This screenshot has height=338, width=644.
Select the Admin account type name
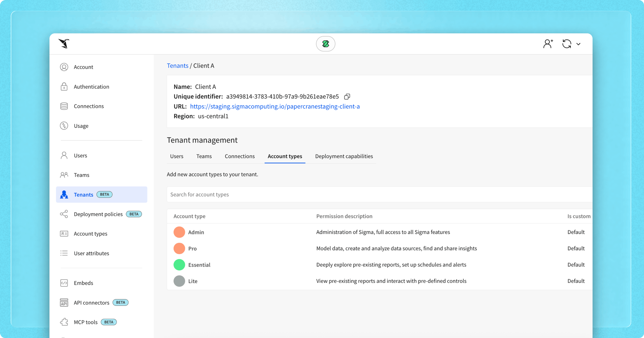click(x=196, y=232)
